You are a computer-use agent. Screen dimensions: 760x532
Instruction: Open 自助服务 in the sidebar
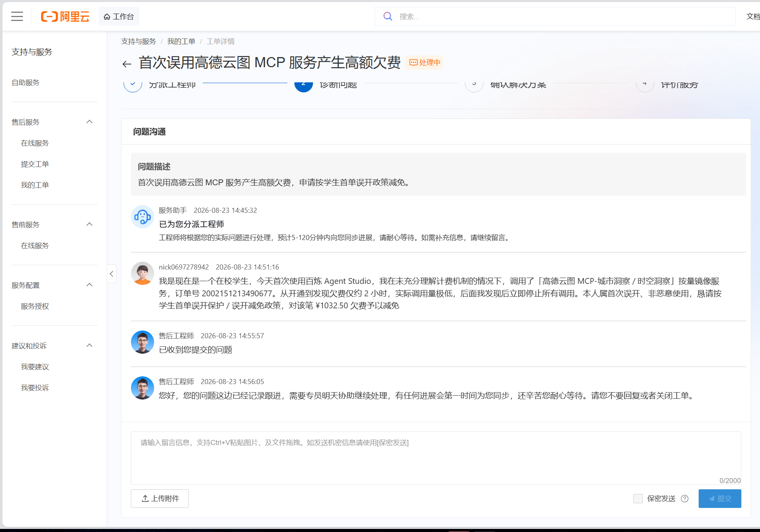point(26,82)
